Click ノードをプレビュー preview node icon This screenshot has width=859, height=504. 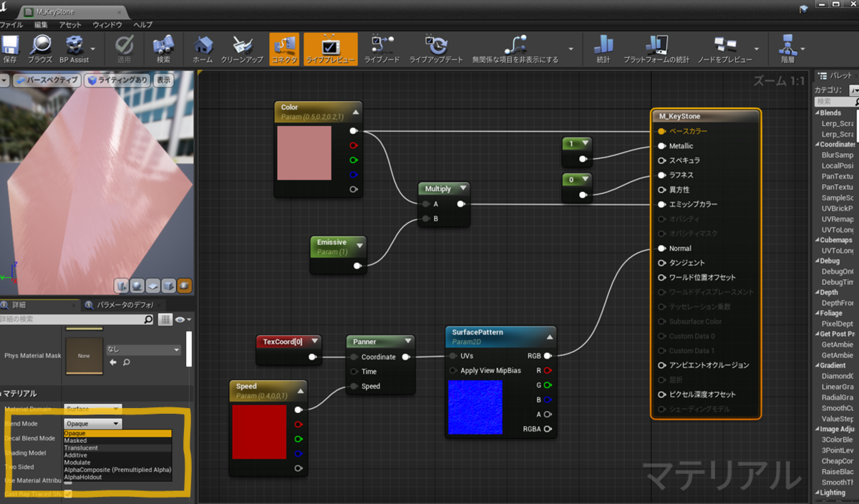point(725,49)
